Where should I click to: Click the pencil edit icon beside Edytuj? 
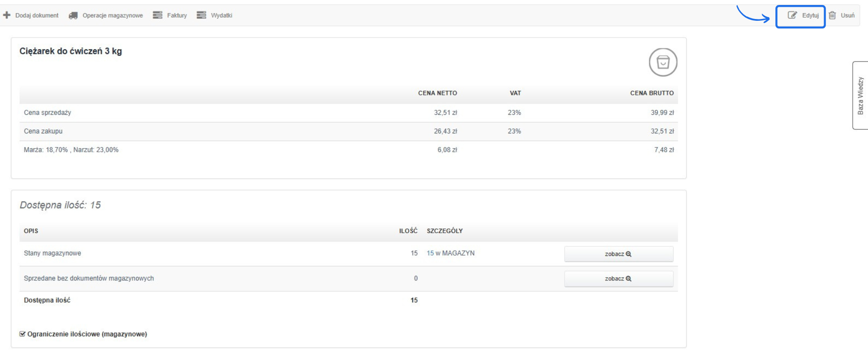pyautogui.click(x=792, y=15)
